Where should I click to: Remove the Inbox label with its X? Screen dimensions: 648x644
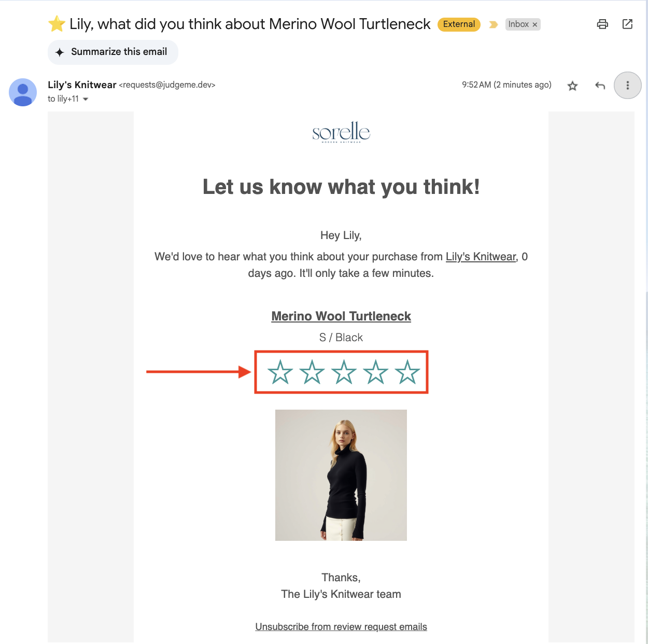coord(535,24)
